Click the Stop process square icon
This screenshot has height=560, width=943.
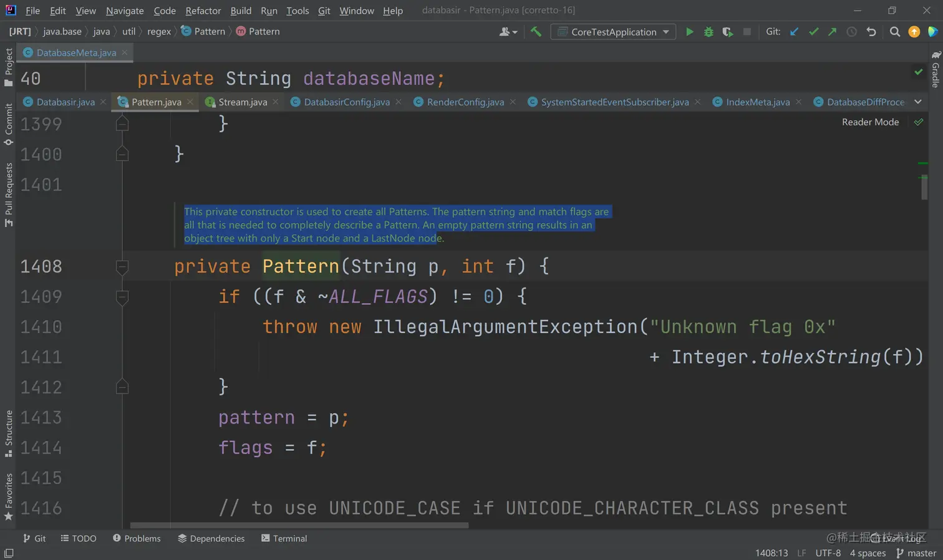(747, 32)
